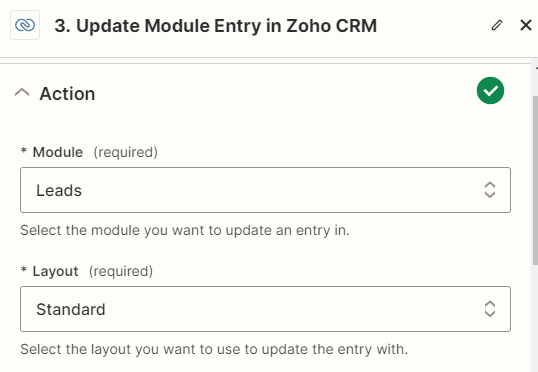538x372 pixels.
Task: Click the Action section heading
Action: click(x=67, y=94)
